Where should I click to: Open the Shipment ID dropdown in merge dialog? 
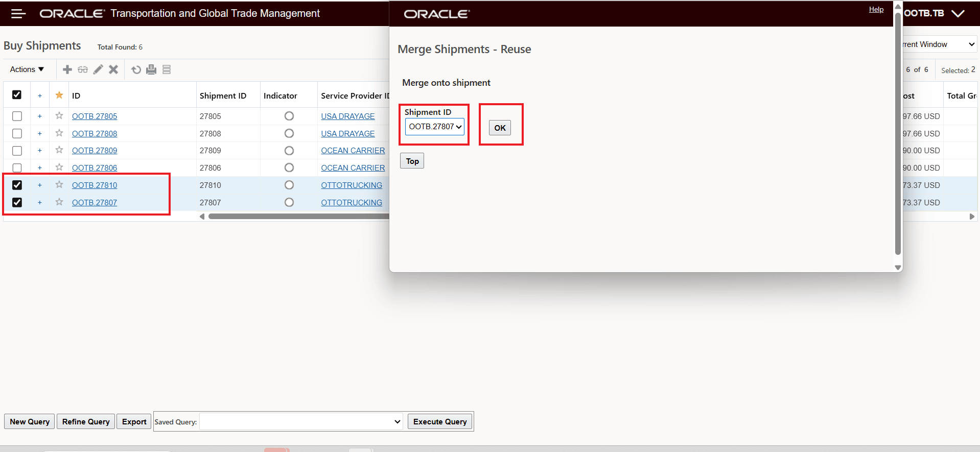click(435, 127)
